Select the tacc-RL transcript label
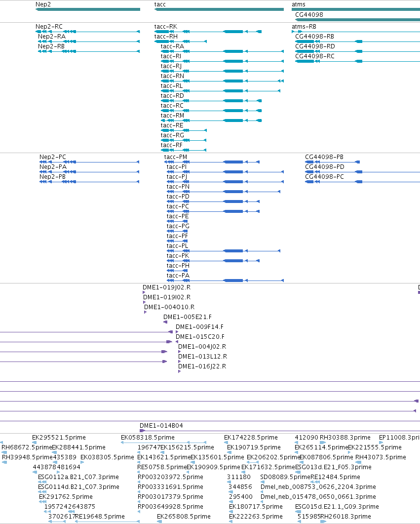Screen dimensions: 420x524 (172, 86)
